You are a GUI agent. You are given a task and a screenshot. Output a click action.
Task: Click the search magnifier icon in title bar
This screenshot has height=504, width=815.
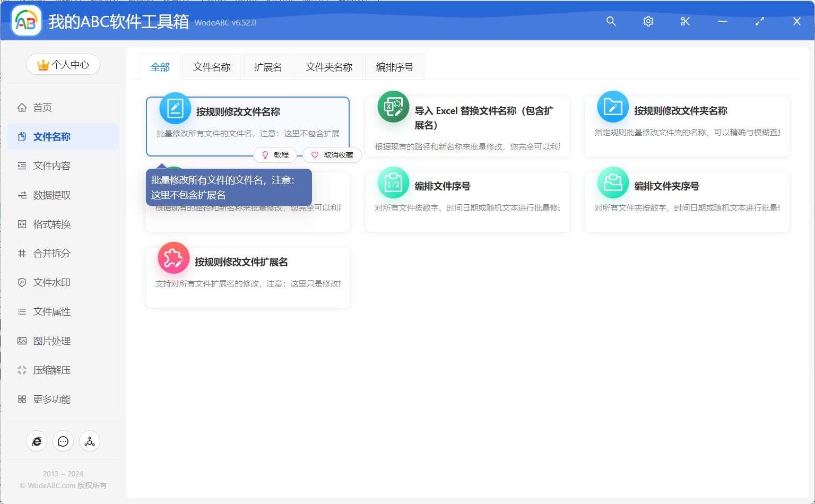[611, 21]
